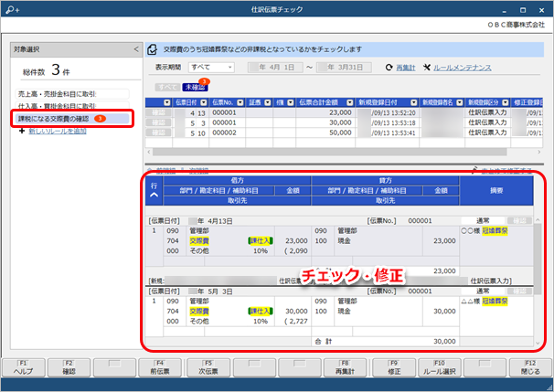Click the debit amount 23,000 in the first slip
Viewport: 554px width, 392px height.
[x=296, y=241]
